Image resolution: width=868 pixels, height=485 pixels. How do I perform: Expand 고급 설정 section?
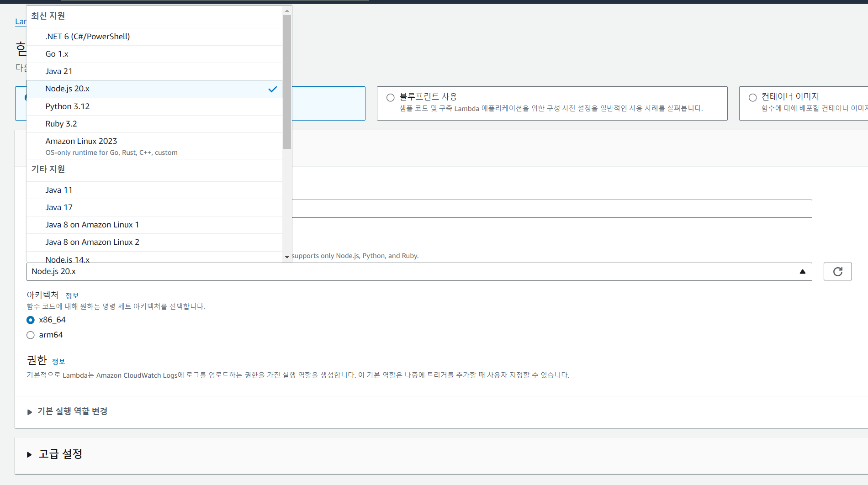(55, 454)
